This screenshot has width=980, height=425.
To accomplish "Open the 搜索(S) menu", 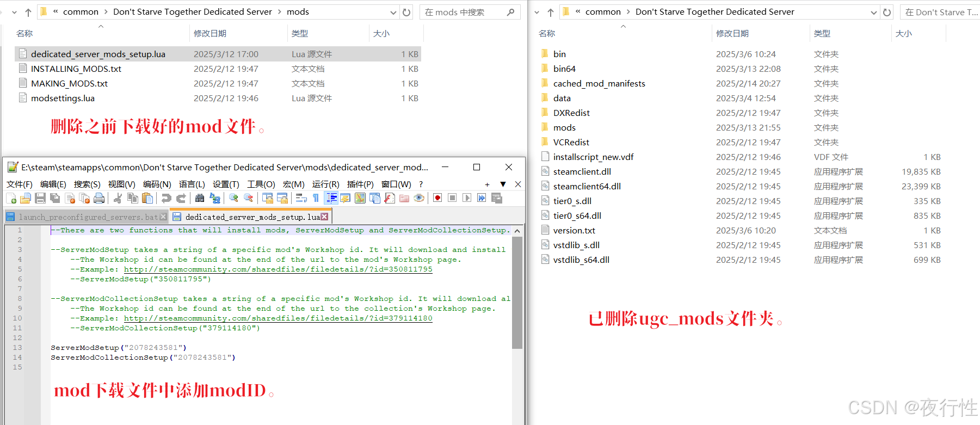I will pyautogui.click(x=87, y=184).
